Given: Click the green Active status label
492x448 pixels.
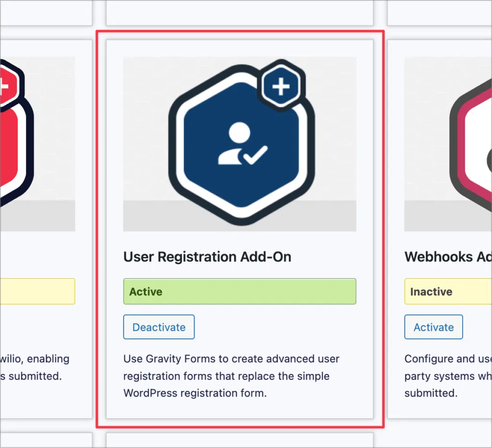Looking at the screenshot, I should pyautogui.click(x=240, y=291).
